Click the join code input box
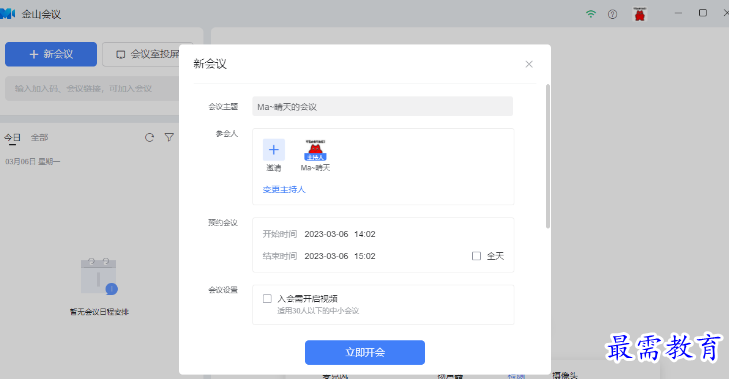This screenshot has height=379, width=729. (92, 88)
